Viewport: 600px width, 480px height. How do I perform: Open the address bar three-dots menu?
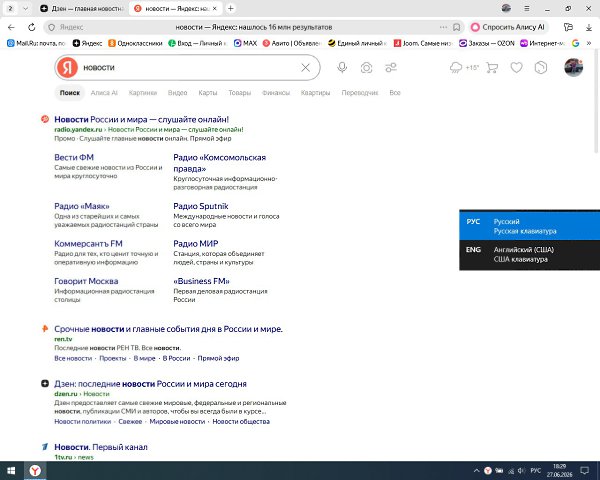coord(443,27)
